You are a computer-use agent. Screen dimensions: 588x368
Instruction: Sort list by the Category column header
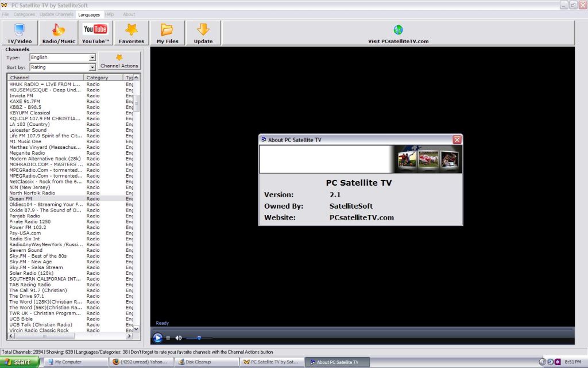[103, 78]
